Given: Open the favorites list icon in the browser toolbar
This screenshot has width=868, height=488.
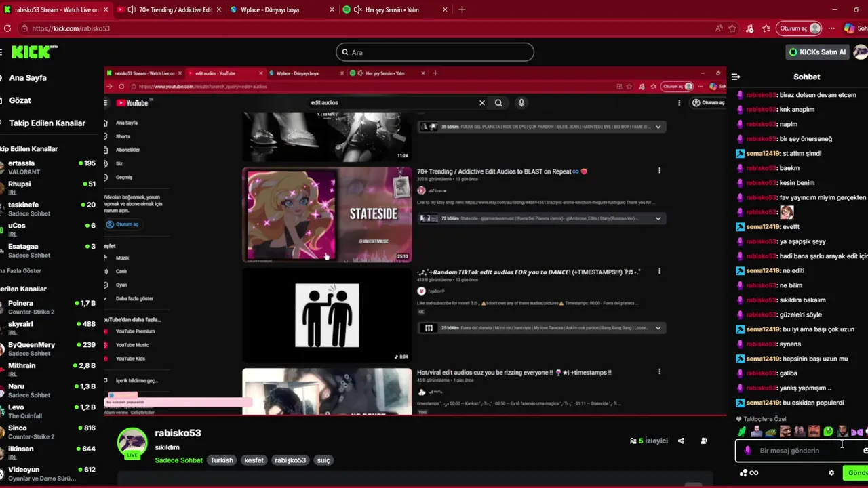Looking at the screenshot, I should tap(766, 28).
